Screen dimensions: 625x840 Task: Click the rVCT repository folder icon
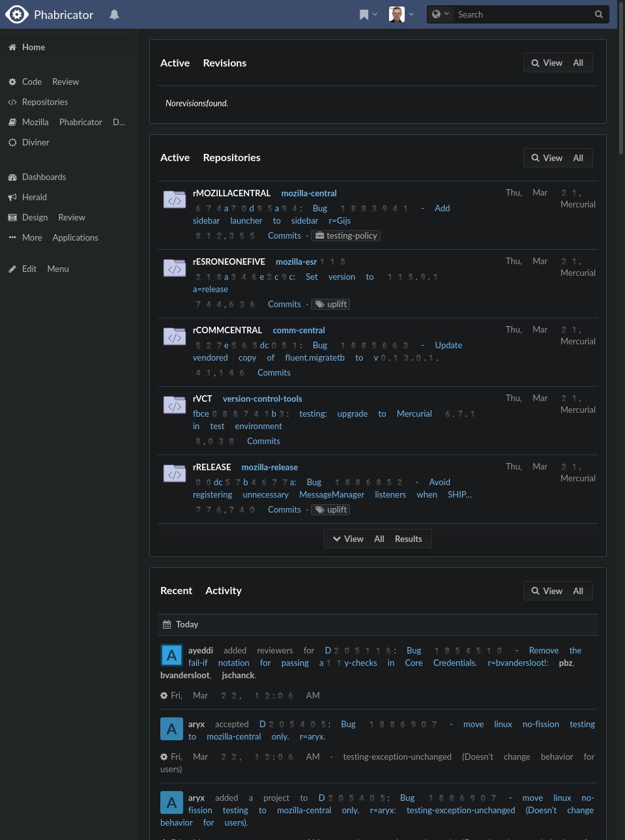pyautogui.click(x=175, y=405)
